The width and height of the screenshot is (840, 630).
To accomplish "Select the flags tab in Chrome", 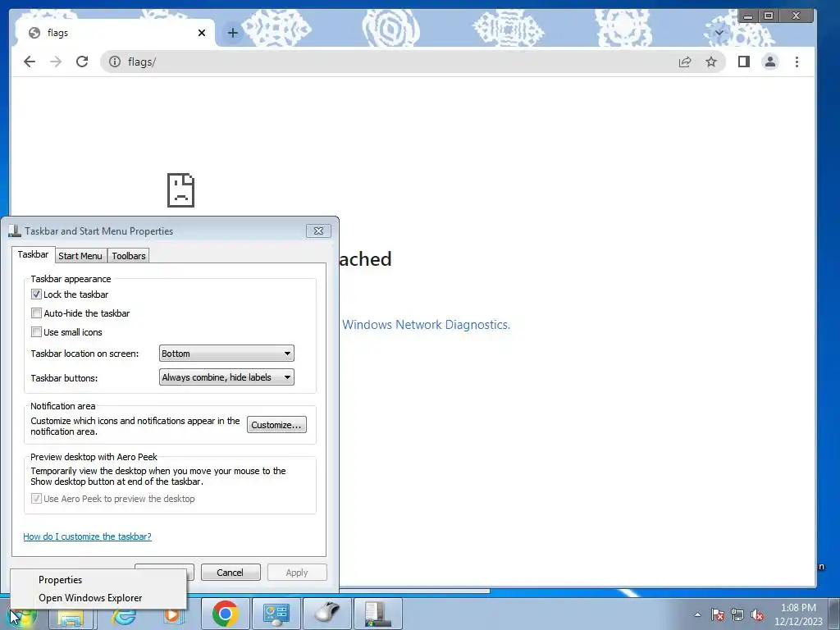I will pos(116,33).
